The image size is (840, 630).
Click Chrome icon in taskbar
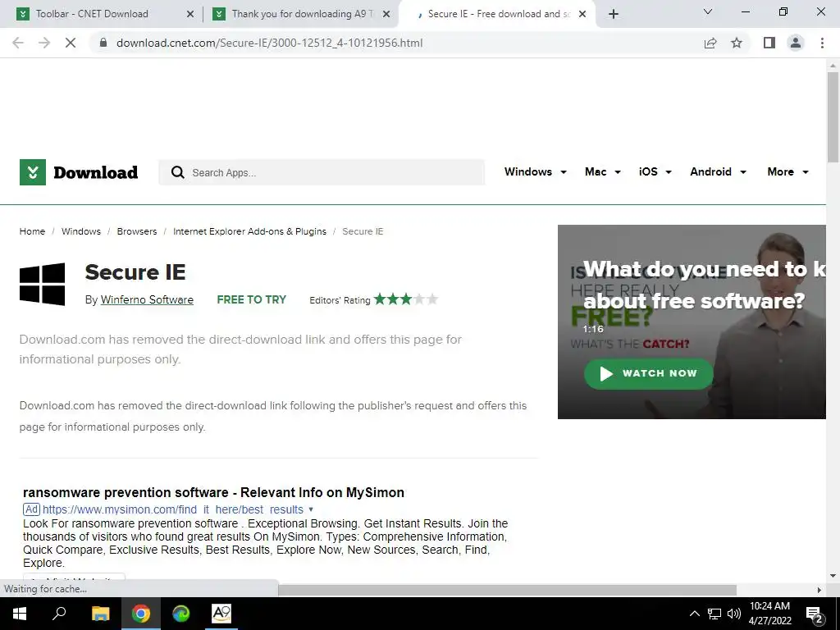tap(141, 614)
